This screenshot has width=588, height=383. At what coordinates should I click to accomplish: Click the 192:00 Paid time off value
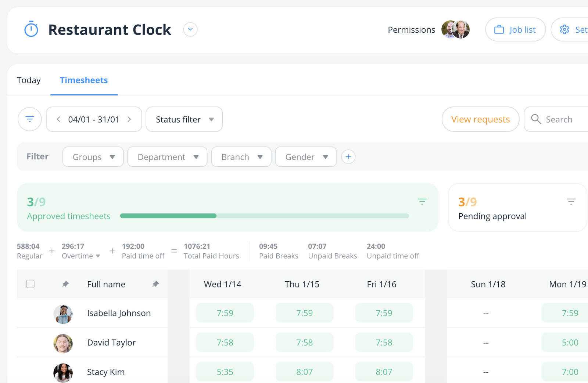click(x=133, y=246)
